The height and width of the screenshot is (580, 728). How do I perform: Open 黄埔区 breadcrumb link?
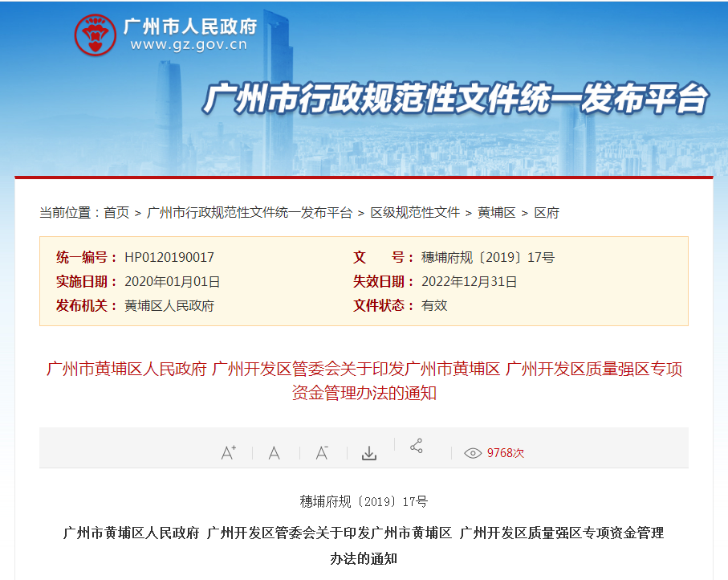click(497, 213)
